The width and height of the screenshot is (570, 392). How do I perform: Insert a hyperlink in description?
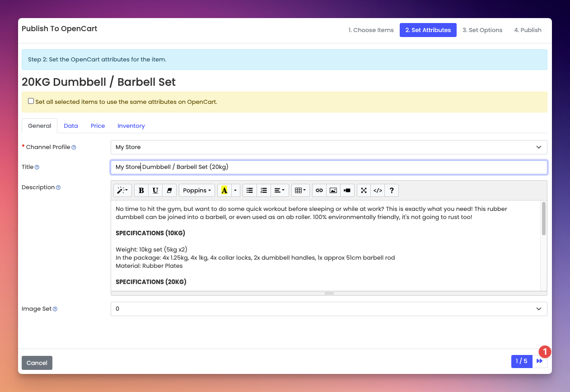point(319,191)
